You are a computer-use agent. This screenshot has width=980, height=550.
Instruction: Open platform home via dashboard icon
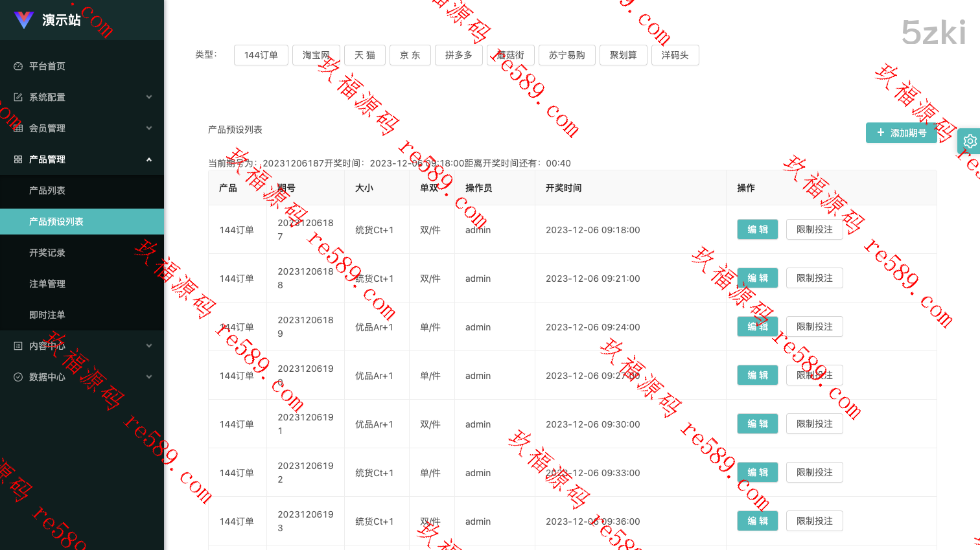[x=18, y=66]
